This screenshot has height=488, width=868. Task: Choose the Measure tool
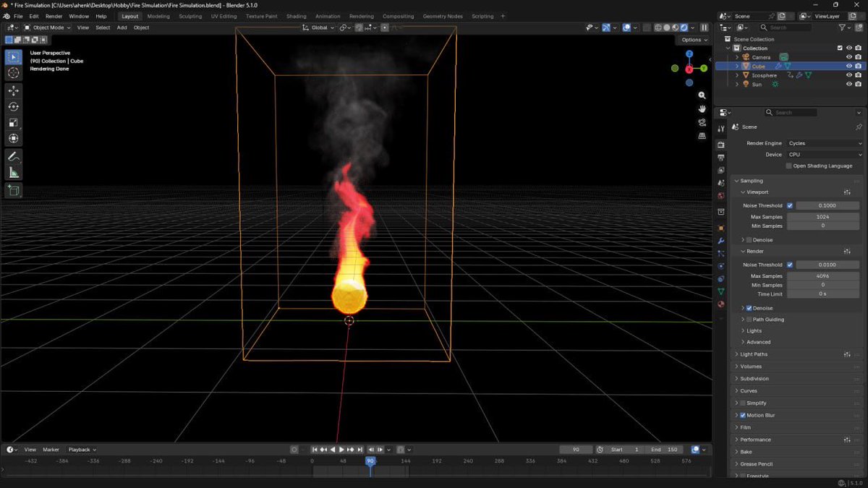pyautogui.click(x=14, y=172)
